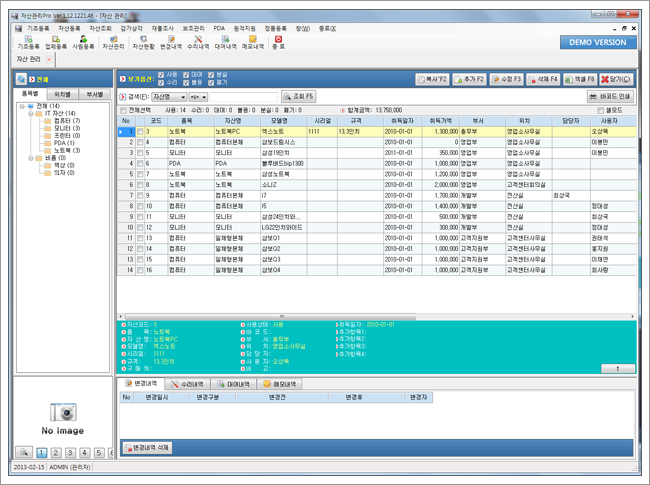This screenshot has height=485, width=650.
Task: Close the 자산 관리 document tab
Action: pyautogui.click(x=49, y=59)
